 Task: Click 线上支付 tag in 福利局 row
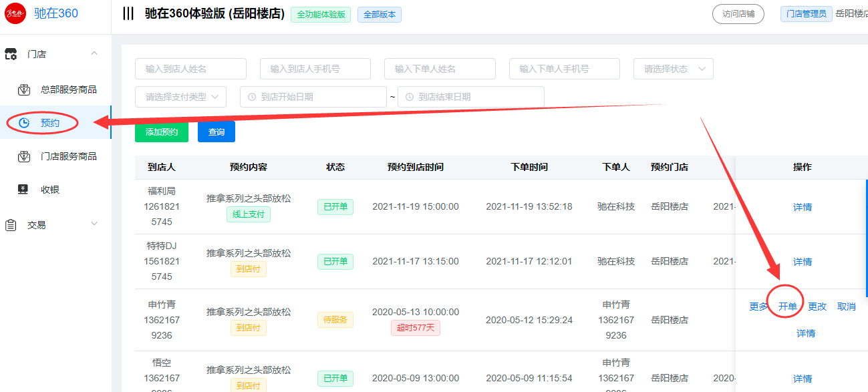(x=249, y=214)
